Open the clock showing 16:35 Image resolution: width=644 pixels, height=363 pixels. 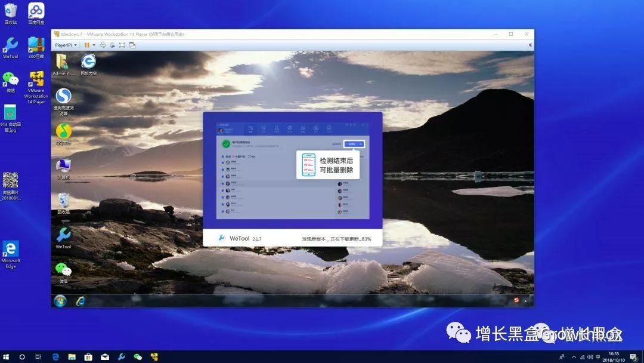[614, 357]
